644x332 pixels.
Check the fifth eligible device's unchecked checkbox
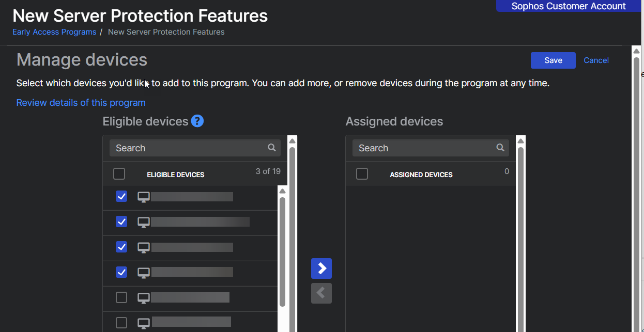121,297
